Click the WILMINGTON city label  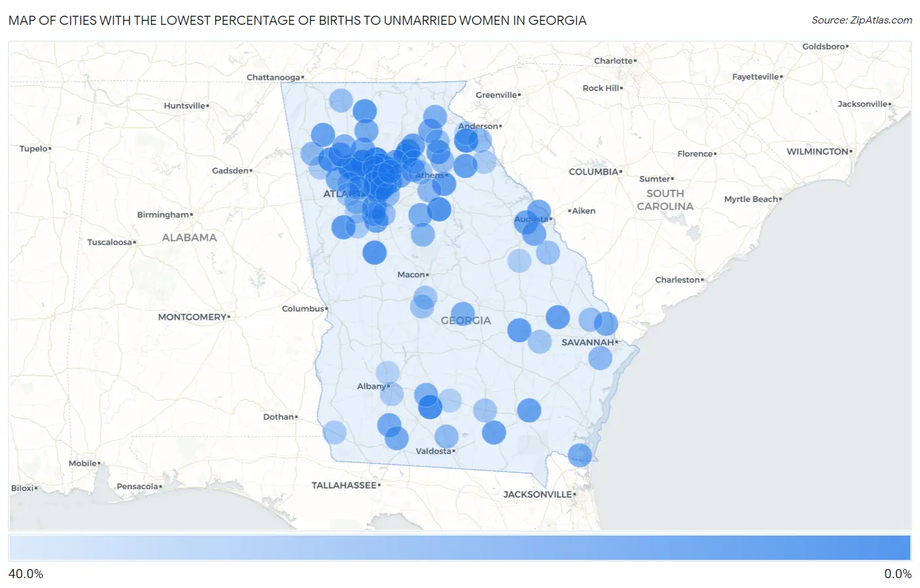click(817, 151)
